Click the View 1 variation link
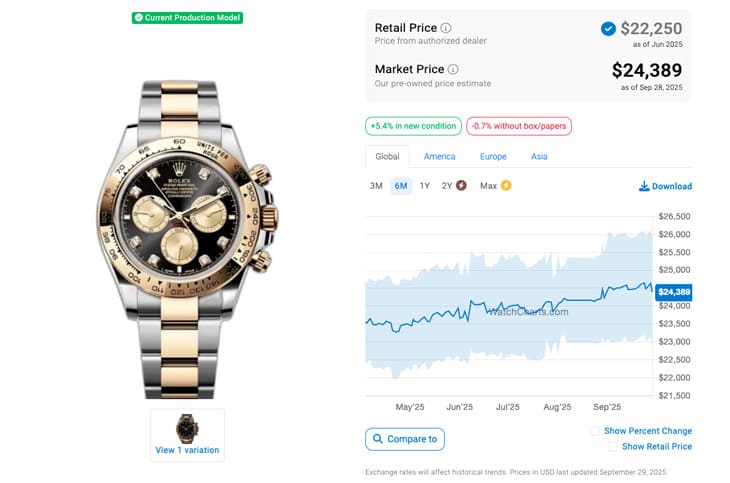Screen dimensions: 730x483 [187, 451]
